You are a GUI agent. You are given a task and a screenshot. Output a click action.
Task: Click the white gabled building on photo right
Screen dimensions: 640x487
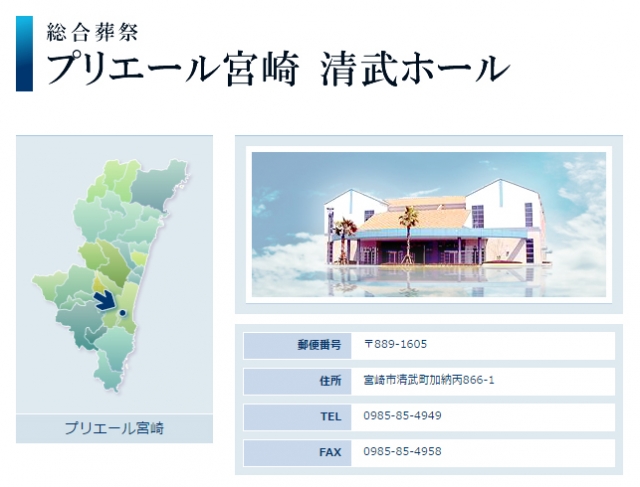coord(505,215)
